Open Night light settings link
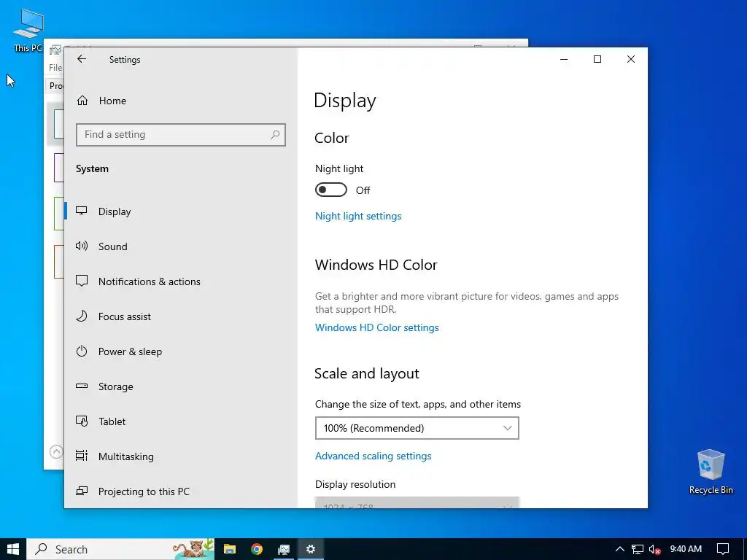Image resolution: width=747 pixels, height=560 pixels. 358,216
